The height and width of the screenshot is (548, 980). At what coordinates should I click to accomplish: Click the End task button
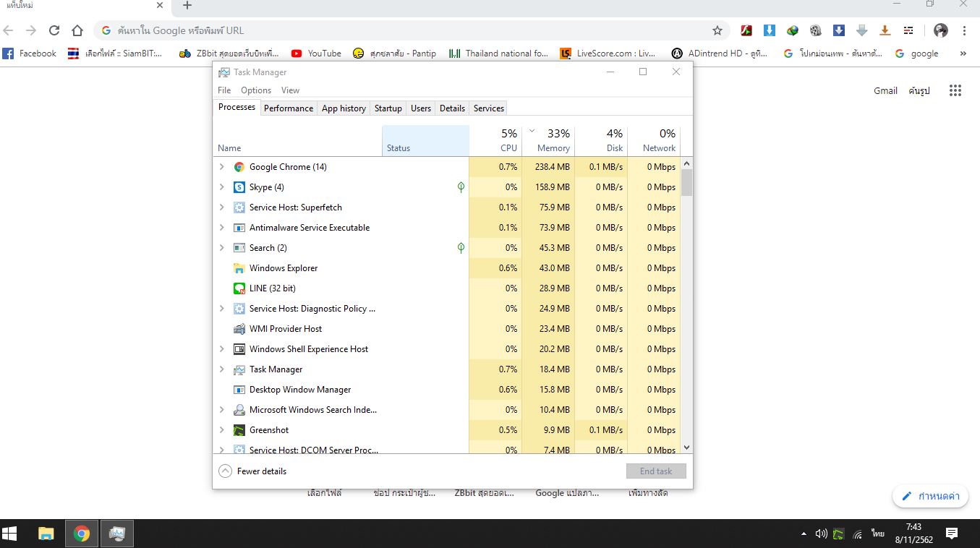tap(656, 471)
